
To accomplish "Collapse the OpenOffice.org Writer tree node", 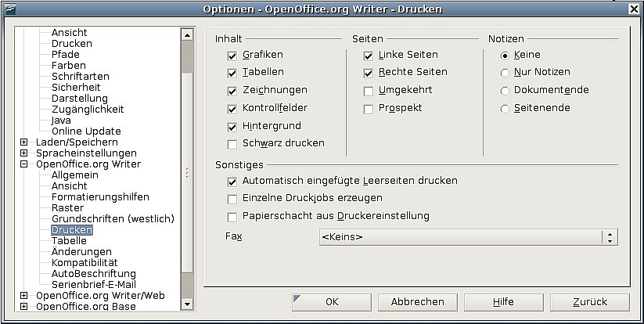I will 23,164.
